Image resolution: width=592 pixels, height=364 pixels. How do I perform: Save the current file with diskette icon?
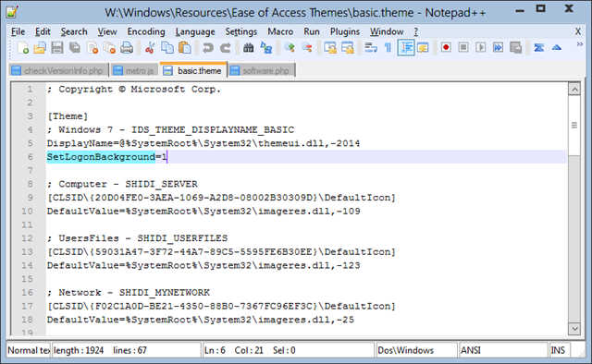tap(57, 48)
